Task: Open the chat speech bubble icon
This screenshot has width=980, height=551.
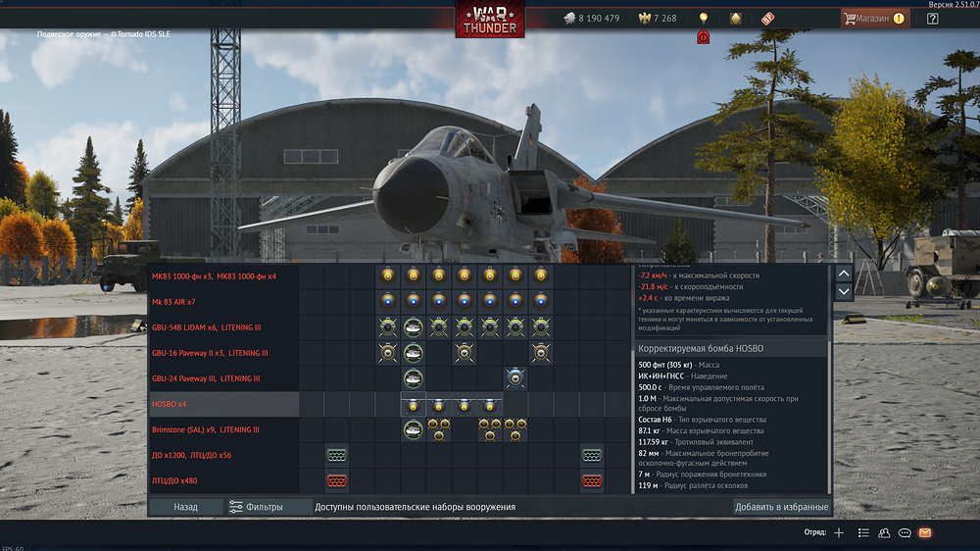Action: (x=905, y=532)
